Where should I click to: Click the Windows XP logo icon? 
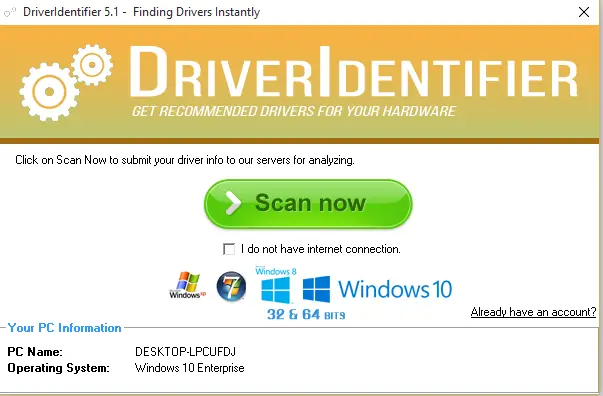(x=188, y=286)
